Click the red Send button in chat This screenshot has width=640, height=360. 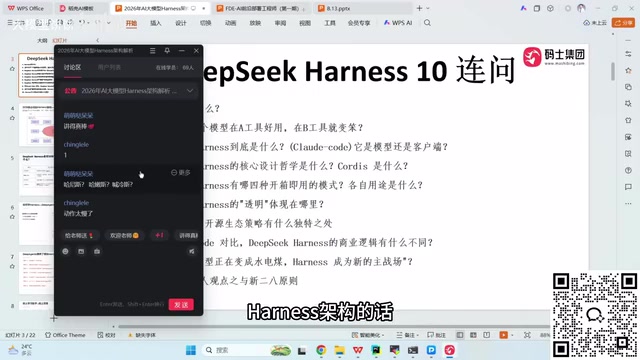[x=181, y=304]
